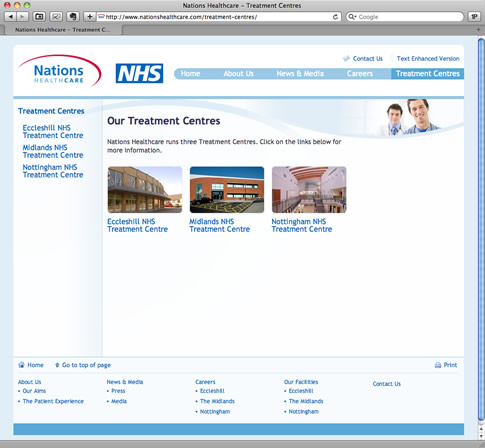Go back with the browser back arrow
Viewport: 485px width, 448px height.
click(10, 16)
